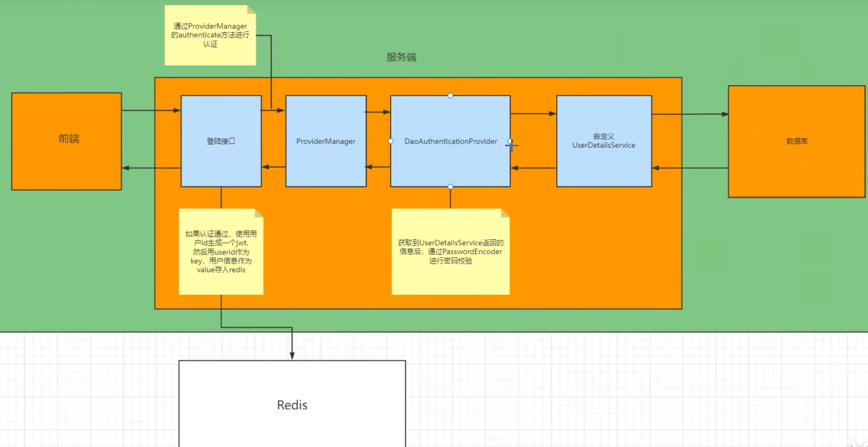Click the 服务端 title label

[401, 57]
